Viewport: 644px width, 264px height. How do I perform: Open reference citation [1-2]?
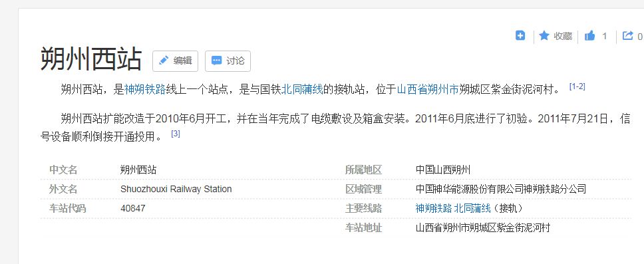coord(577,86)
